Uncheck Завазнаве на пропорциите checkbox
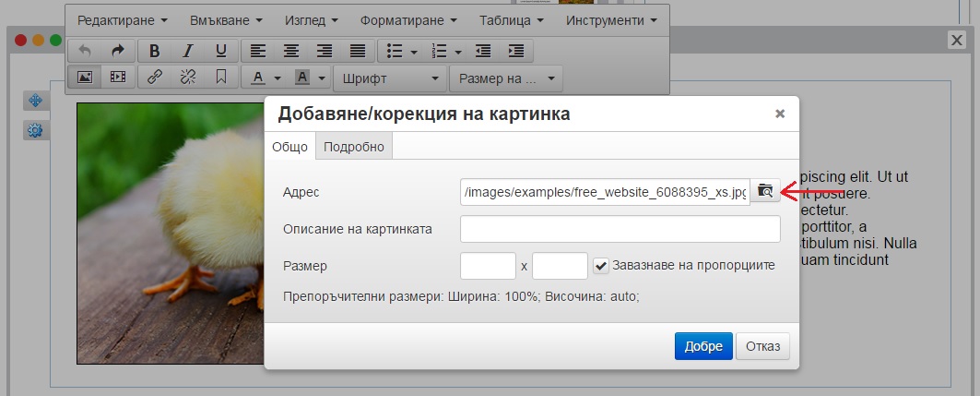 click(x=600, y=265)
